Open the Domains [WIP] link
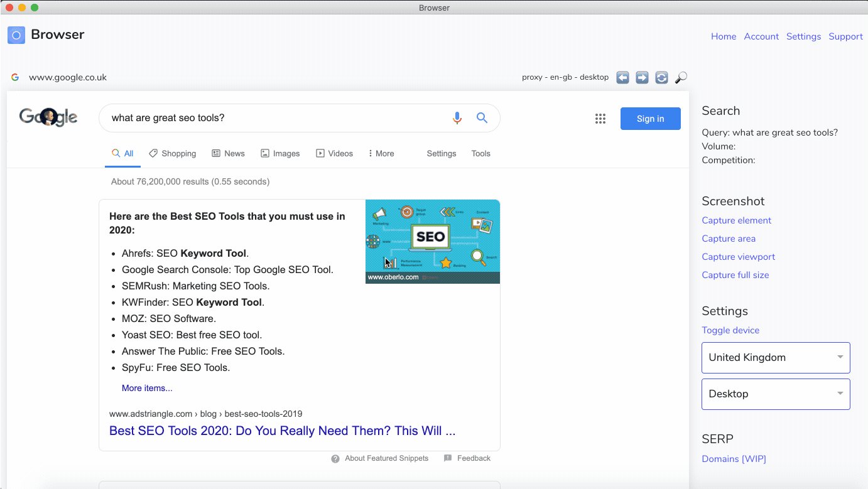This screenshot has width=868, height=489. (x=734, y=459)
